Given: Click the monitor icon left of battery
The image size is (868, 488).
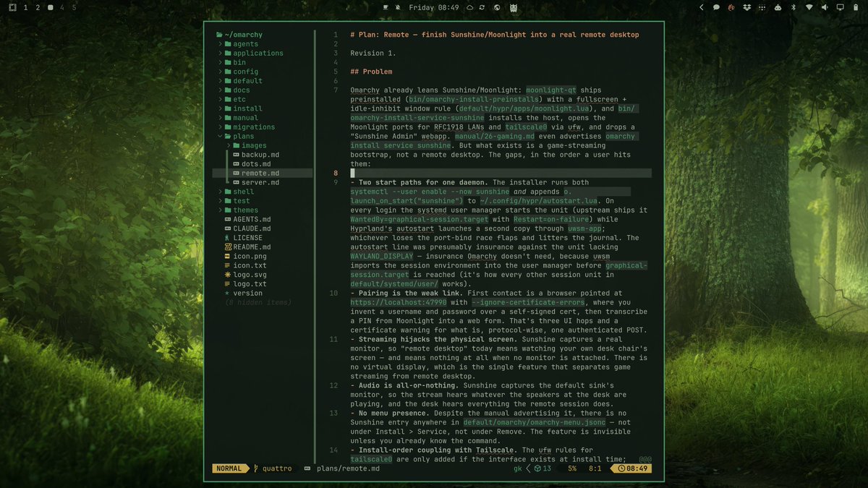Looking at the screenshot, I should click(840, 7).
